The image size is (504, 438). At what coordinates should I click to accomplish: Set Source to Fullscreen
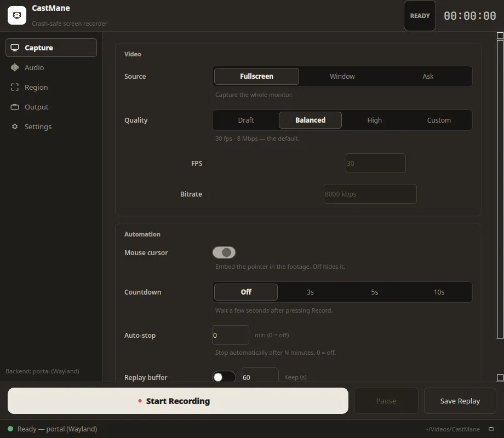coord(256,77)
